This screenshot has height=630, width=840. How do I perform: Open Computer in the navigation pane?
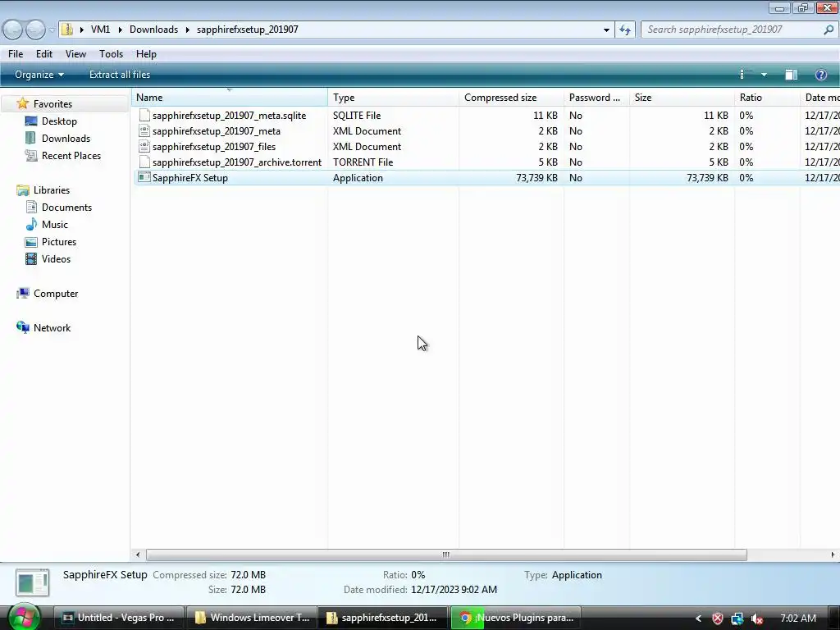[x=56, y=294]
